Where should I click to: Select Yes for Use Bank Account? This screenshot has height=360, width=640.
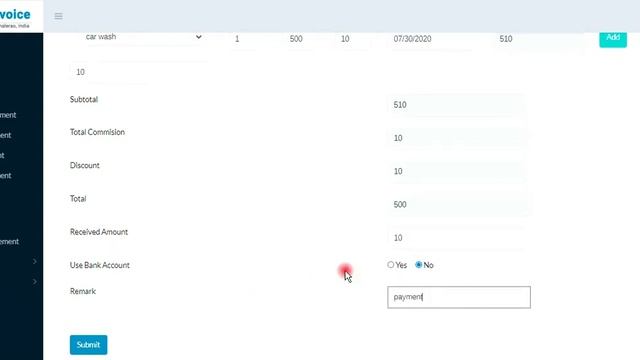click(x=391, y=265)
